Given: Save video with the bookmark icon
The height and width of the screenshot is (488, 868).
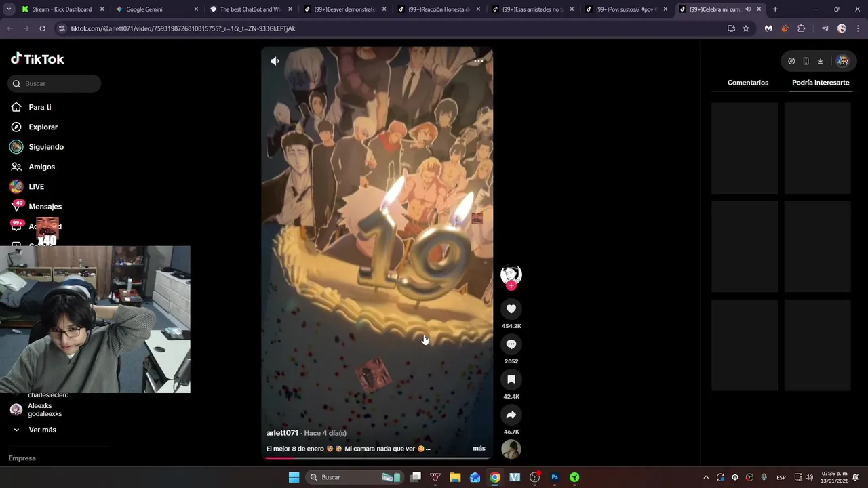Looking at the screenshot, I should pyautogui.click(x=511, y=380).
